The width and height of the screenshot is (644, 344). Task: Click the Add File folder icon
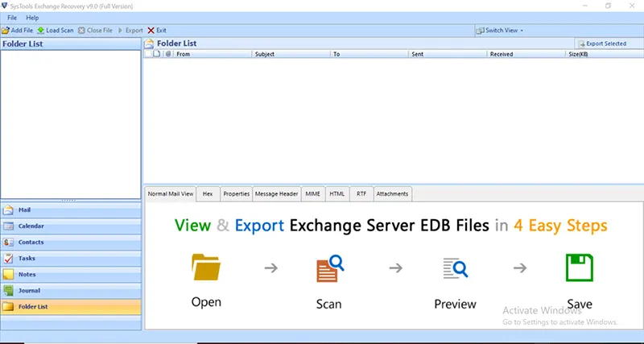click(x=6, y=31)
